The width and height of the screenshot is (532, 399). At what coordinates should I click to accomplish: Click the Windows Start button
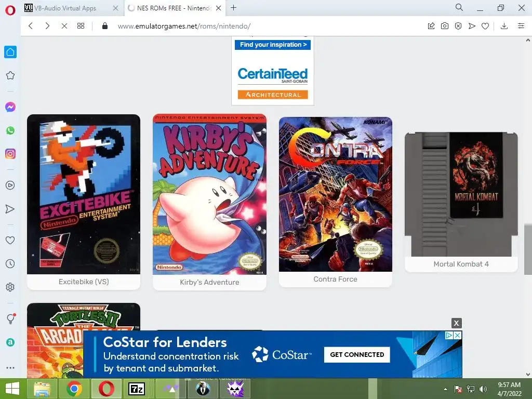click(x=12, y=389)
